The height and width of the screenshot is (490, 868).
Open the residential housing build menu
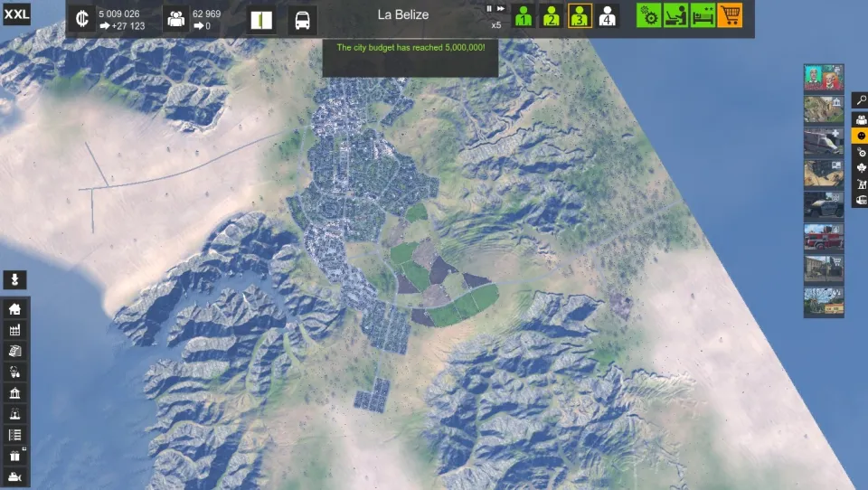pyautogui.click(x=15, y=309)
